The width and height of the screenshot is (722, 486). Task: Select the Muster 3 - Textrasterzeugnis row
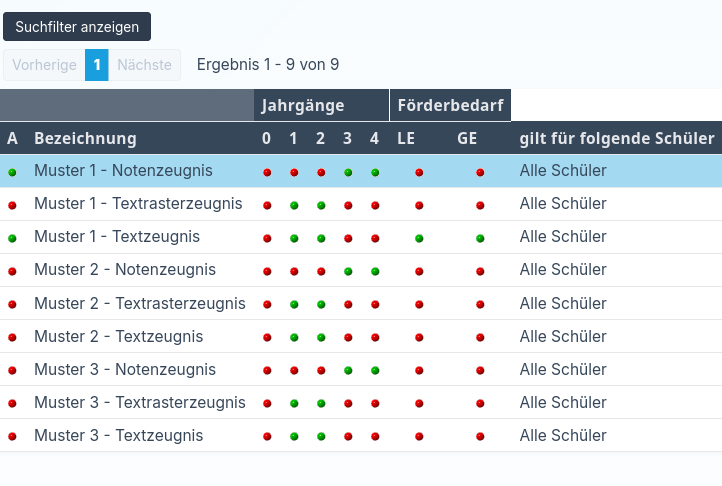pos(139,403)
